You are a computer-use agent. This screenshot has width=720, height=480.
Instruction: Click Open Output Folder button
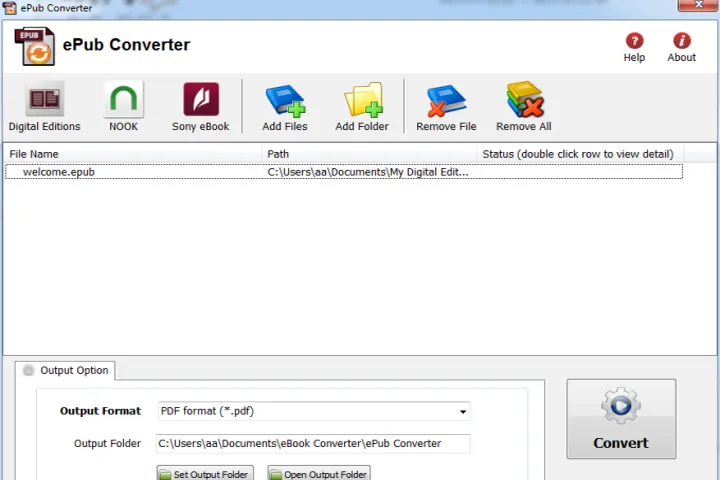(x=319, y=474)
